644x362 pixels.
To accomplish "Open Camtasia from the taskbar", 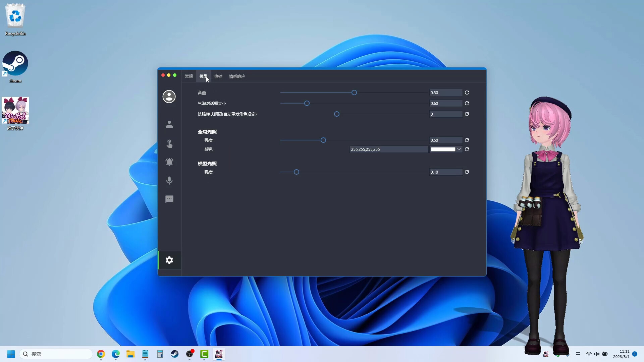I will click(x=205, y=354).
